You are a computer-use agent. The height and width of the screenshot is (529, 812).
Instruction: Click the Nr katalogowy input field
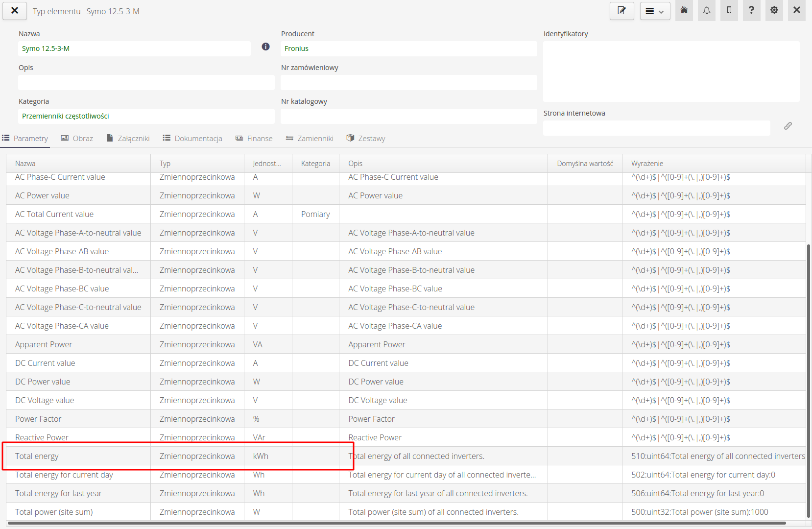click(408, 116)
